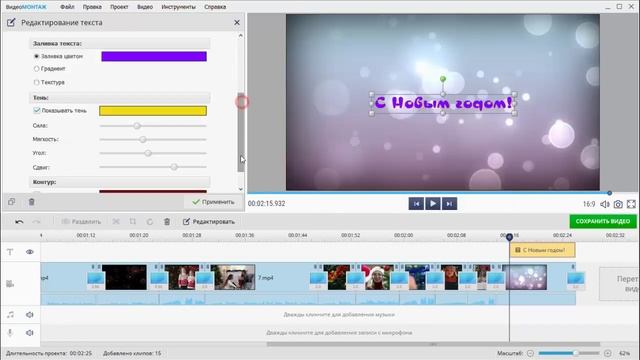The height and width of the screenshot is (360, 640).
Task: Open the Проект menu
Action: pos(119,7)
